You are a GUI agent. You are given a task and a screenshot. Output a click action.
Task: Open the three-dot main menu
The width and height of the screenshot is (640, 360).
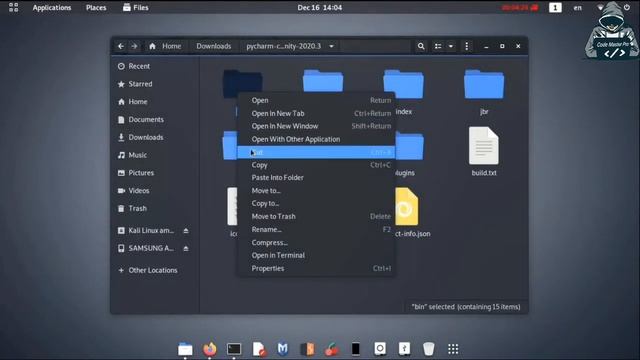click(467, 46)
